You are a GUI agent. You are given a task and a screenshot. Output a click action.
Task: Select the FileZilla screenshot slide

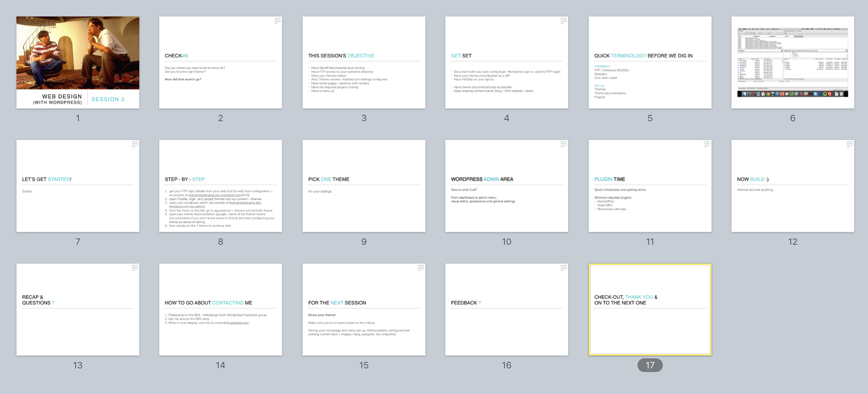pyautogui.click(x=793, y=62)
